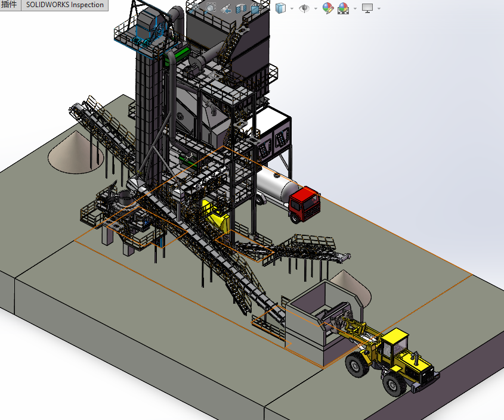Expand the Hide/Show Items dropdown arrow
Viewport: 504px width, 420px height.
point(316,9)
